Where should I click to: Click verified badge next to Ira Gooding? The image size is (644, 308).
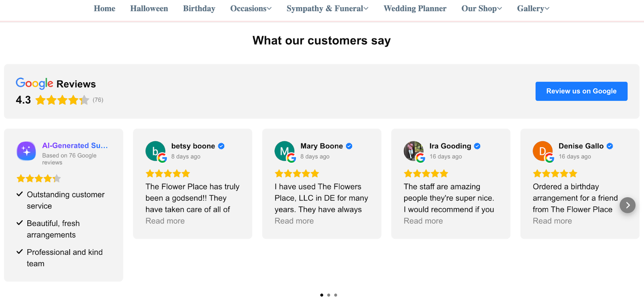point(477,146)
